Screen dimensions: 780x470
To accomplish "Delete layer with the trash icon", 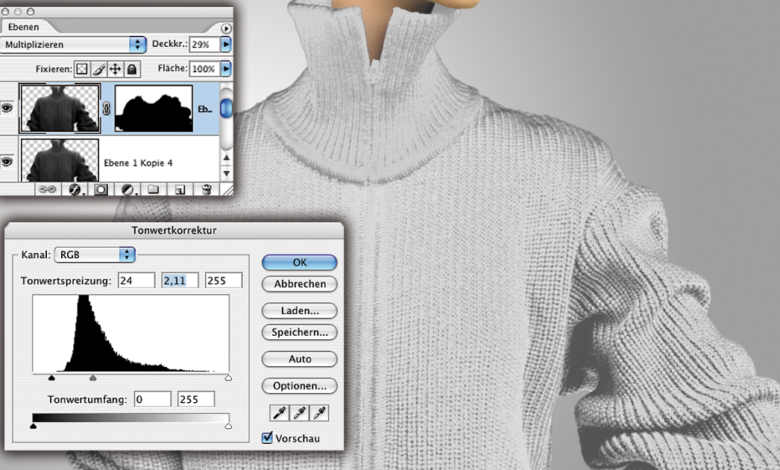I will pyautogui.click(x=206, y=188).
